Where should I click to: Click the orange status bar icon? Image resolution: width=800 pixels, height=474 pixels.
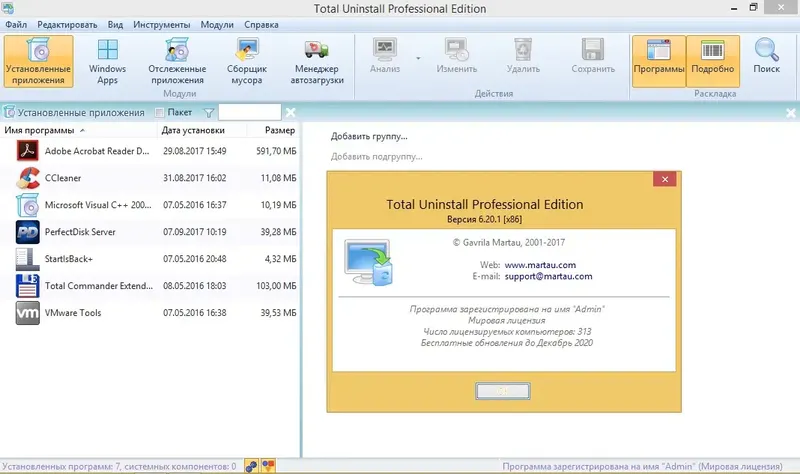point(268,466)
